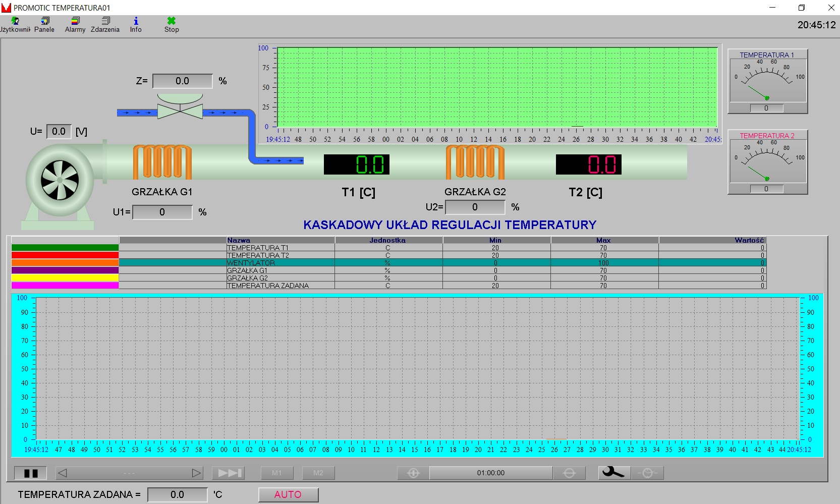Screen dimensions: 840x504
Task: Open the Alarmy alarms list
Action: 75,21
